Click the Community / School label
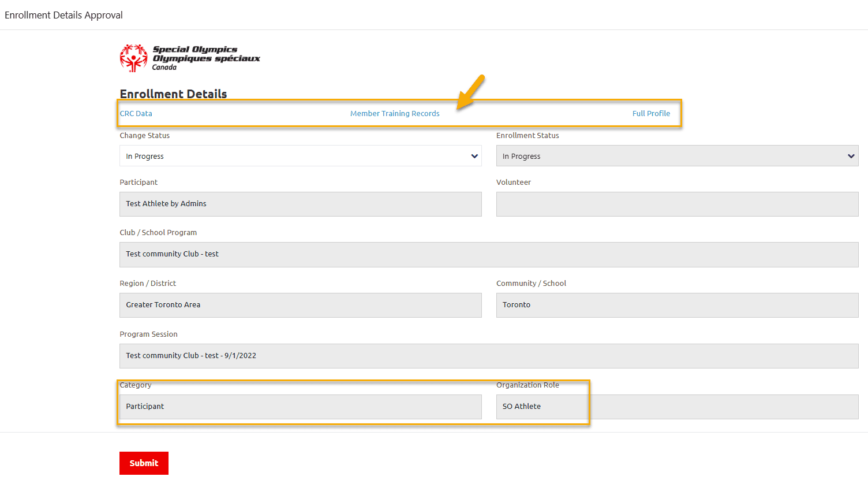 (x=531, y=284)
